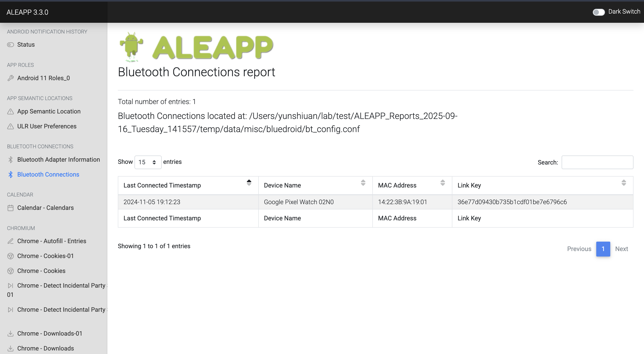Focus the Search input field
The image size is (644, 354).
pos(597,162)
